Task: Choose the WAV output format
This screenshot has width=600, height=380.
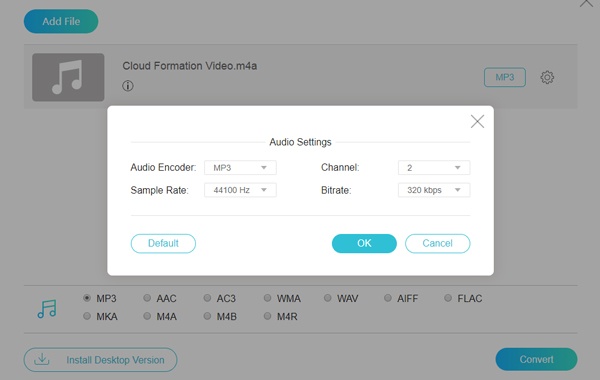Action: 328,298
